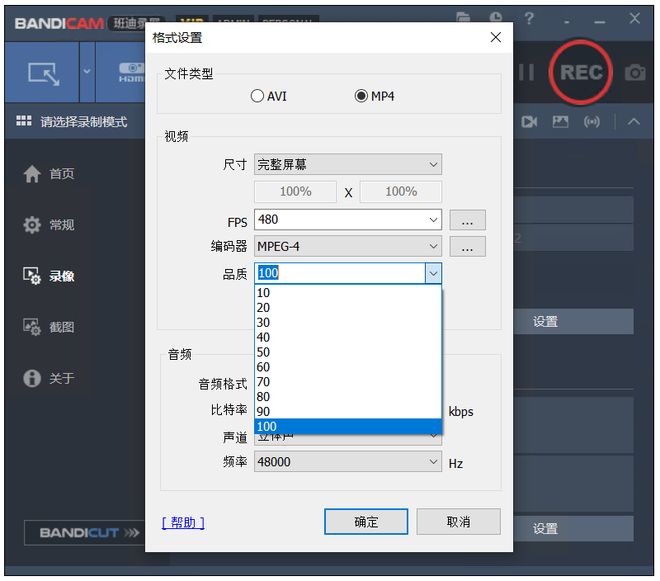Screen dimensions: 660x581
Task: Choose quality 50 from list
Action: pos(348,352)
